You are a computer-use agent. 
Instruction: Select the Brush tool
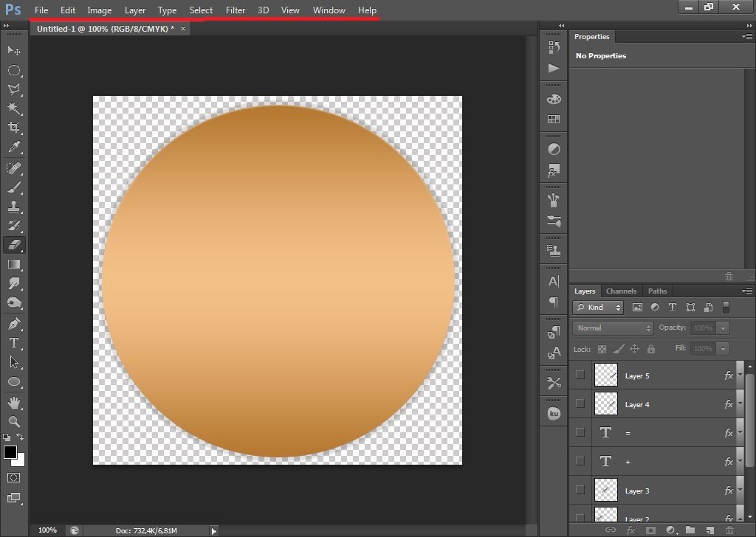coord(14,187)
